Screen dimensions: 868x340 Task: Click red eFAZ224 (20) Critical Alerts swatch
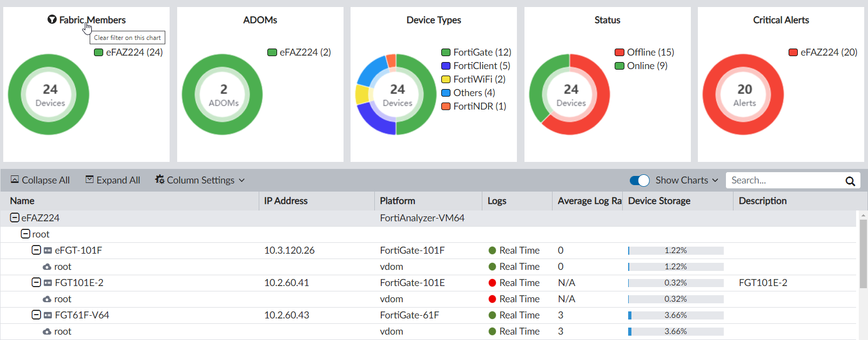pos(793,52)
